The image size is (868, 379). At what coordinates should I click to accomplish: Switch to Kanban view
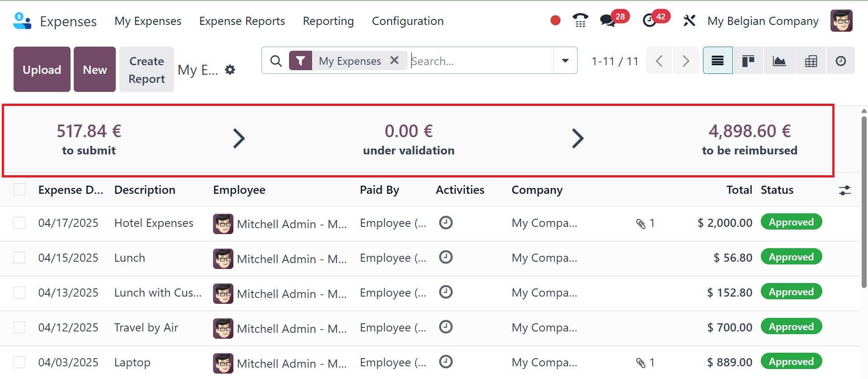pyautogui.click(x=748, y=61)
